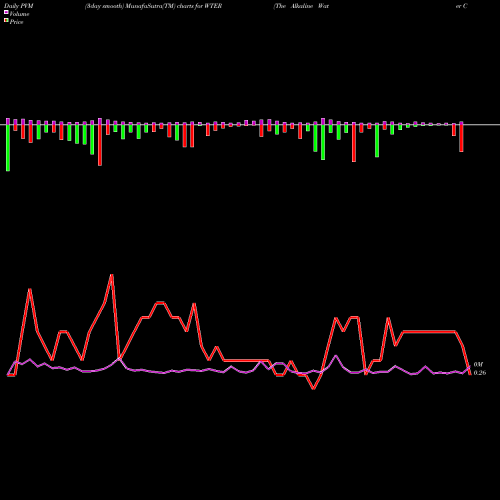Click the lowest dip of the red price line
Screen dimensions: 500x500
point(313,388)
